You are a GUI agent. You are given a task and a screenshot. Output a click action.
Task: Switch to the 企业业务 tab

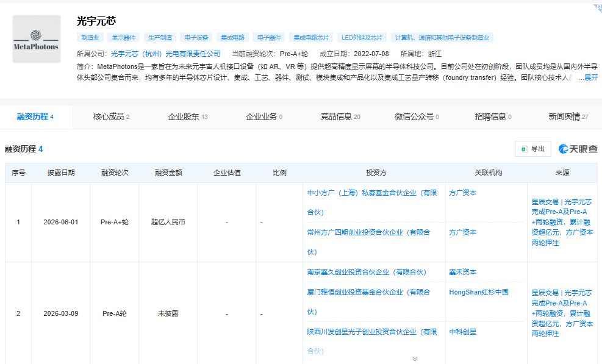(264, 116)
